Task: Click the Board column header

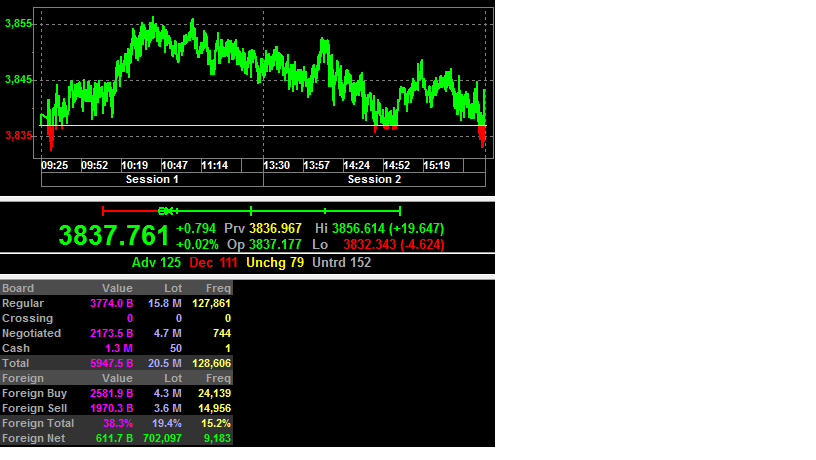Action: click(x=18, y=288)
